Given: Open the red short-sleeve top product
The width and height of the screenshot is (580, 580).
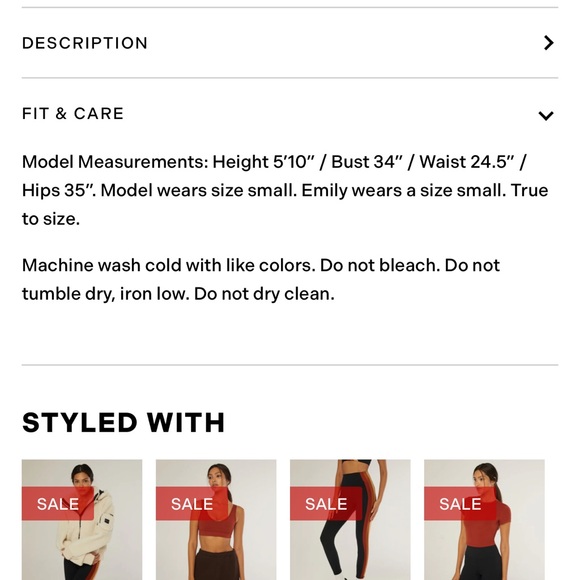Looking at the screenshot, I should [484, 520].
